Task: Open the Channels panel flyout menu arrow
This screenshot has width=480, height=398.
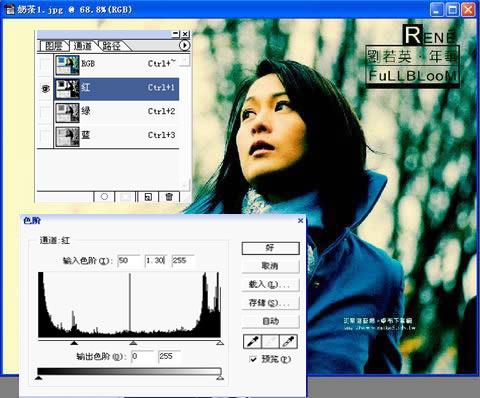Action: (x=184, y=45)
